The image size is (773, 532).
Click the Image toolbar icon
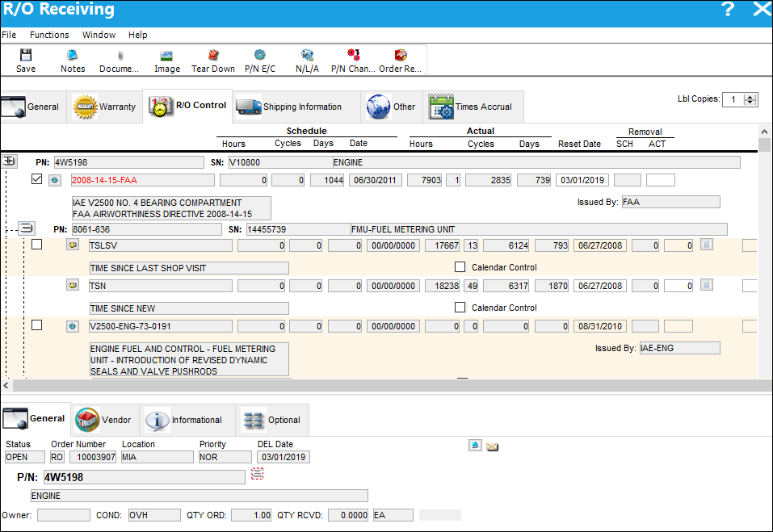pos(167,60)
